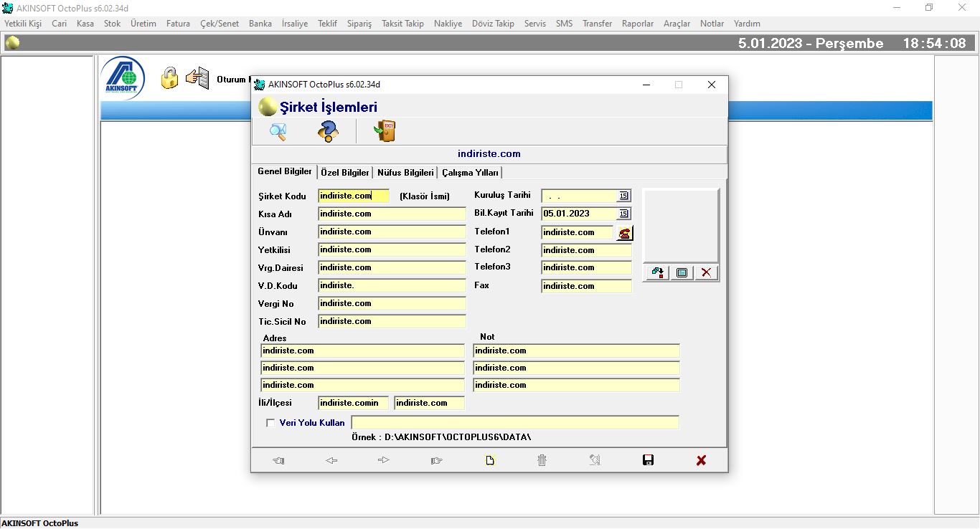Open the Transfer menu
The image size is (980, 529).
click(x=598, y=24)
